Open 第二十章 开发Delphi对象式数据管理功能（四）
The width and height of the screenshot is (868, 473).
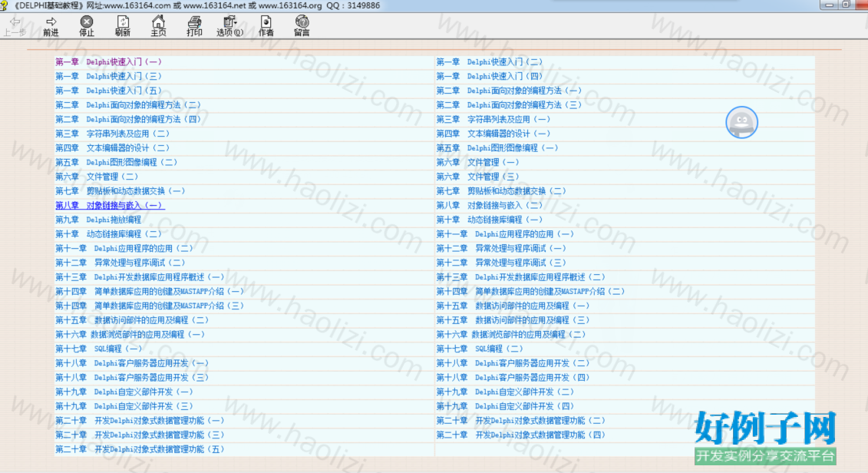coord(520,435)
